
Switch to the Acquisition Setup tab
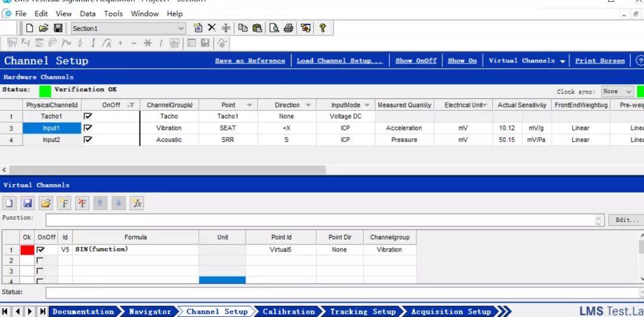point(451,312)
